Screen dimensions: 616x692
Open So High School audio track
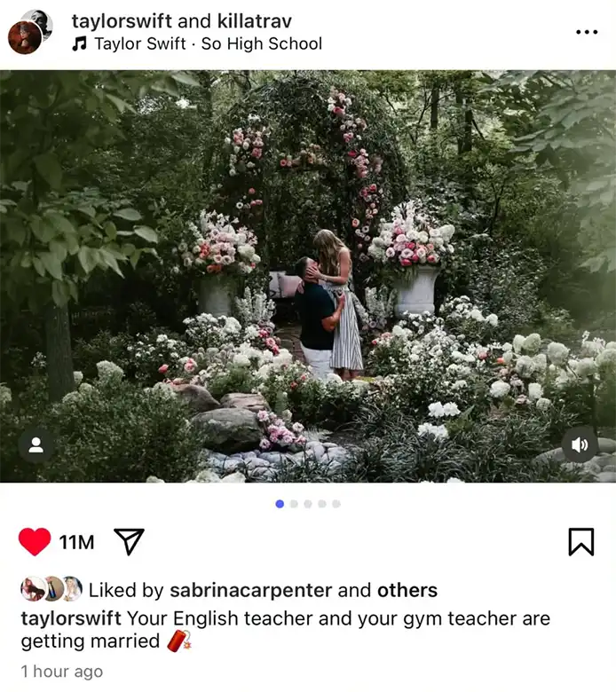coord(262,43)
